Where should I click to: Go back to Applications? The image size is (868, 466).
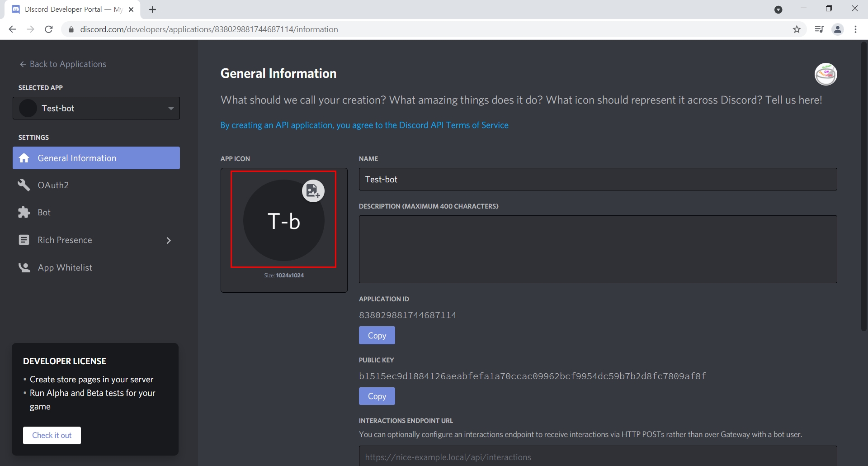pyautogui.click(x=63, y=64)
